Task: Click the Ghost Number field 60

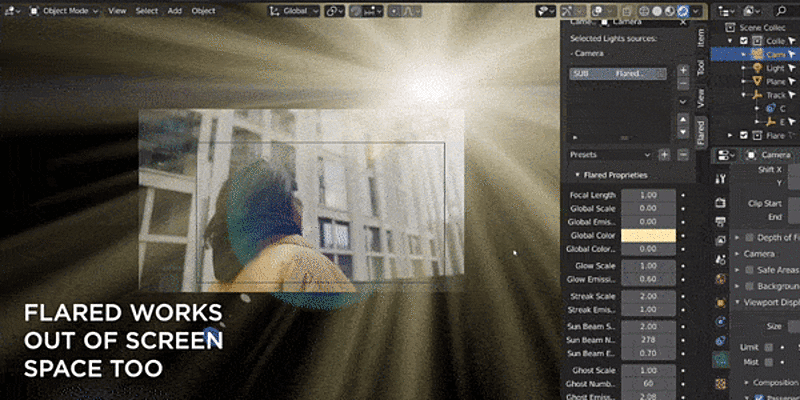Action: pyautogui.click(x=648, y=384)
